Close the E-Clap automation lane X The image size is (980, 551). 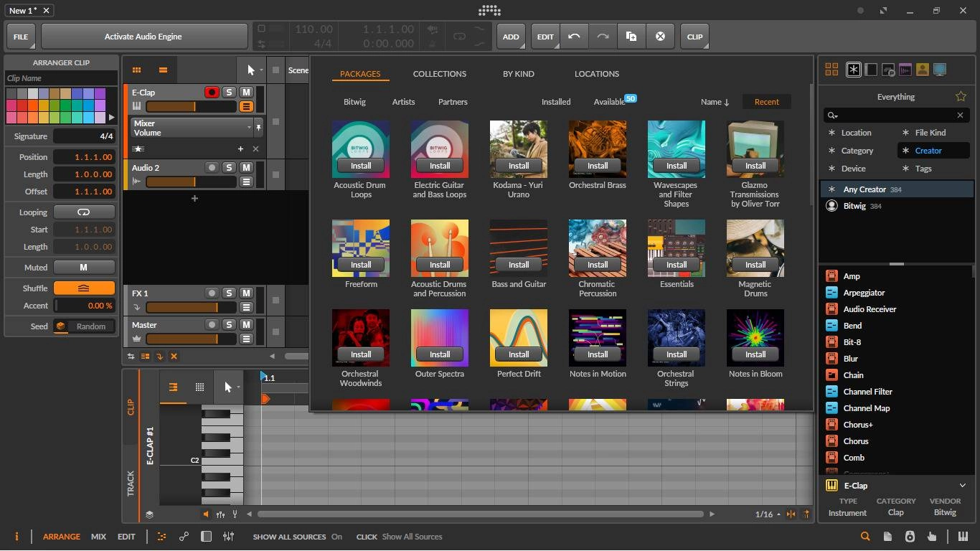(255, 149)
